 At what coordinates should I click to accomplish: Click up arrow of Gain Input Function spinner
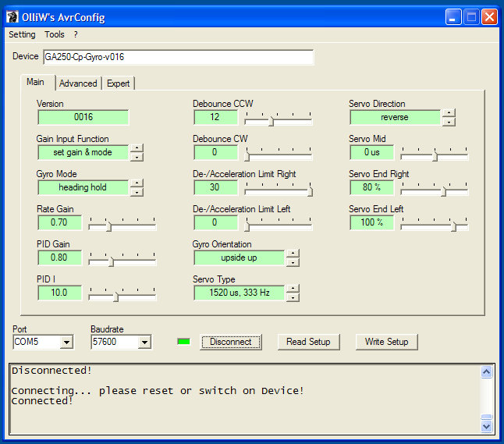coord(137,148)
